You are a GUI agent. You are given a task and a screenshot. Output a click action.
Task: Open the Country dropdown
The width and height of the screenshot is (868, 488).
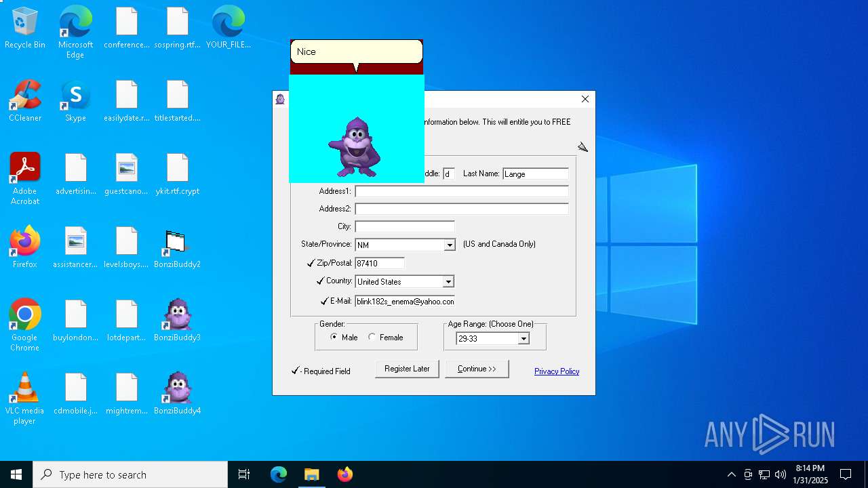click(448, 282)
